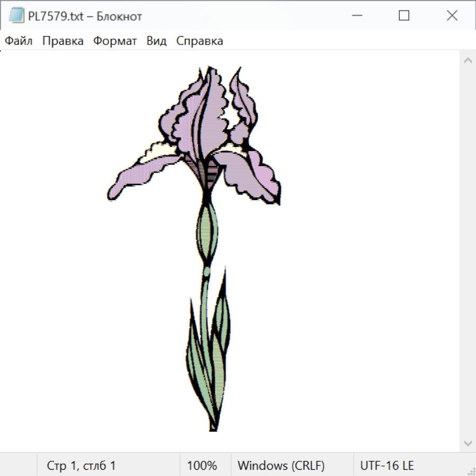476x476 pixels.
Task: Open the Файл menu
Action: [19, 41]
